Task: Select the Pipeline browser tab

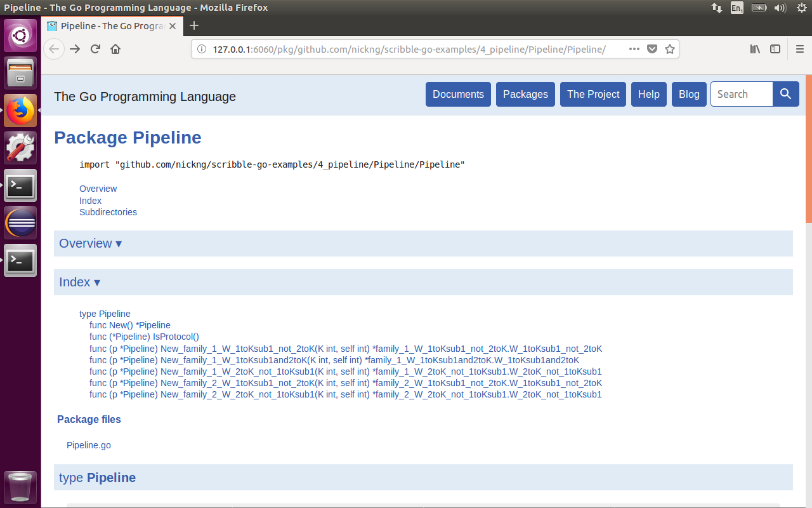Action: click(x=113, y=26)
